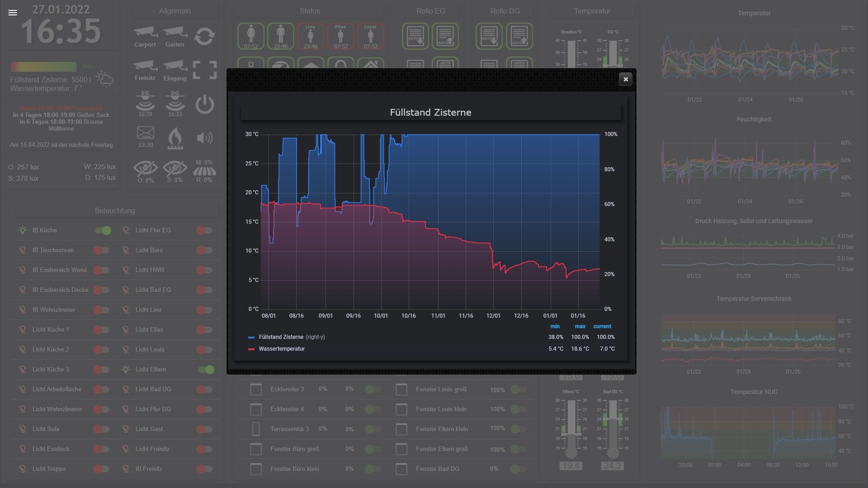
Task: Click the fireplace flame icon
Action: point(175,138)
